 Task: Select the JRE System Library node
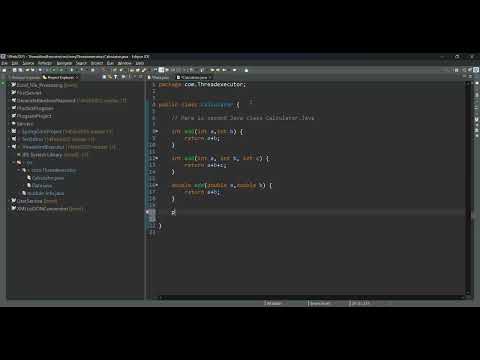tap(53, 155)
